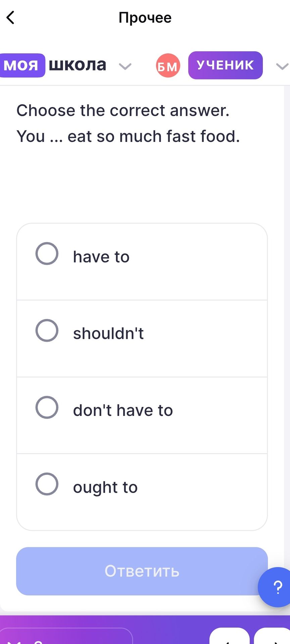Viewport: 290px width, 644px height.
Task: Select the "shouldn't" radio button
Action: (47, 330)
